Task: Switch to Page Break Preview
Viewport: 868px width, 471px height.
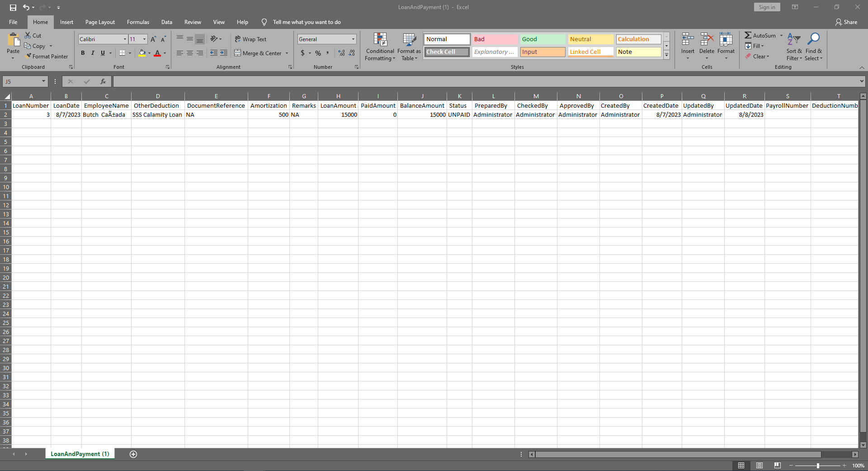Action: pos(778,466)
